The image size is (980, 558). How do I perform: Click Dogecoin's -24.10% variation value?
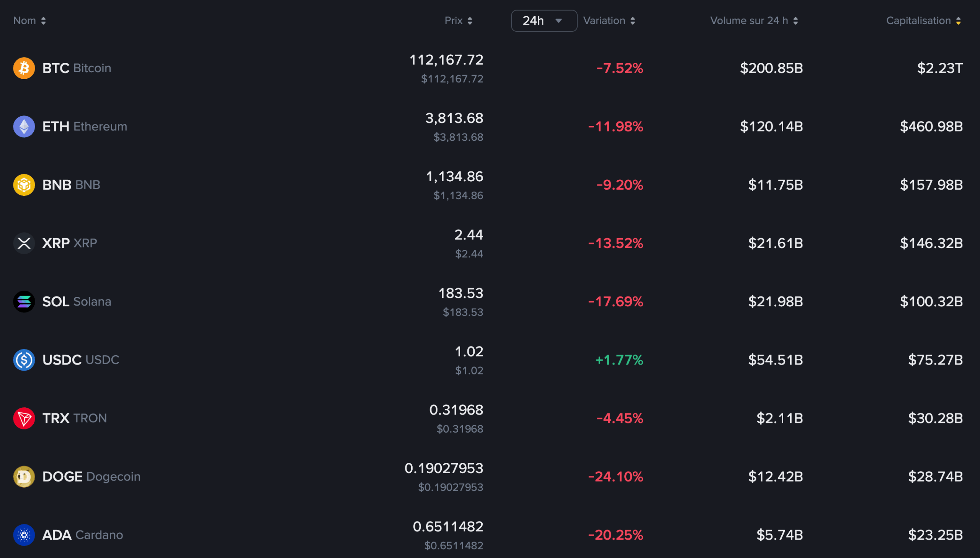pyautogui.click(x=615, y=477)
